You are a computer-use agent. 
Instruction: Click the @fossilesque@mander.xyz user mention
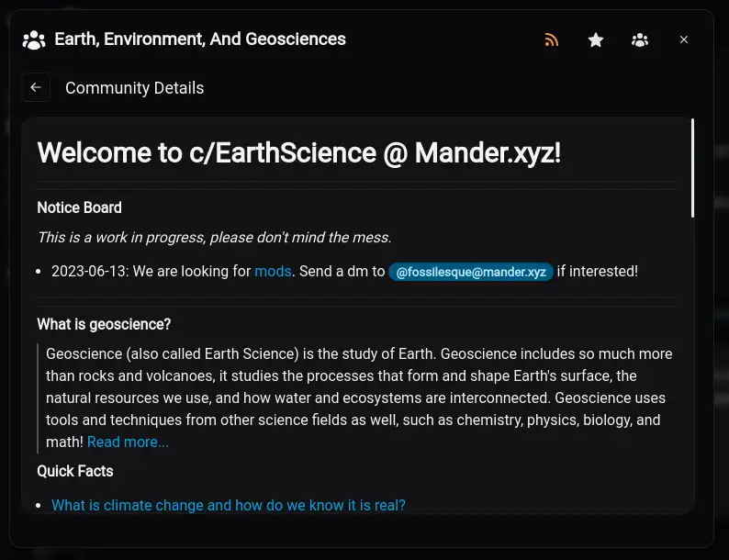(x=471, y=272)
